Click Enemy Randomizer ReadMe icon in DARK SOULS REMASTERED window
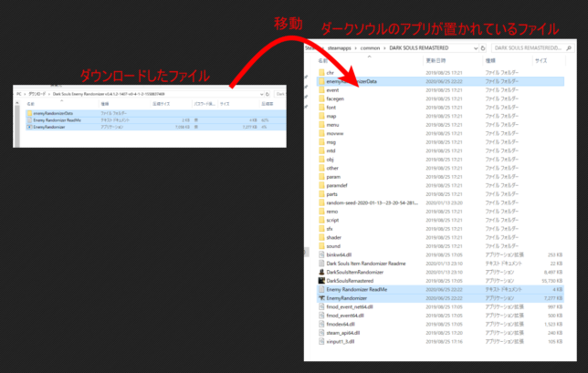This screenshot has width=588, height=373. click(321, 289)
